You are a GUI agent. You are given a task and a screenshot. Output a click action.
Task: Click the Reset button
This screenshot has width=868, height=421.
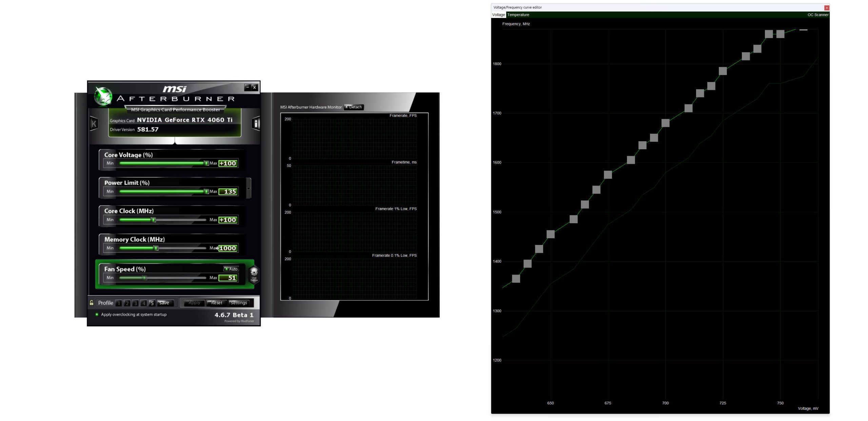[x=217, y=303]
